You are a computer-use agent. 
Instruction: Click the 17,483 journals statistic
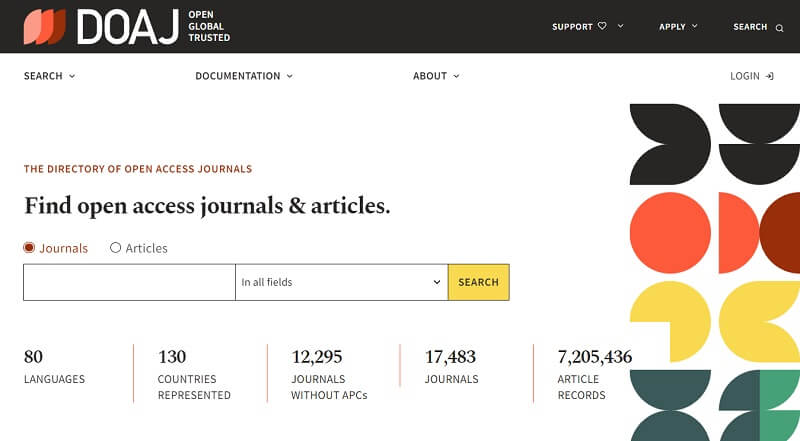click(x=452, y=367)
